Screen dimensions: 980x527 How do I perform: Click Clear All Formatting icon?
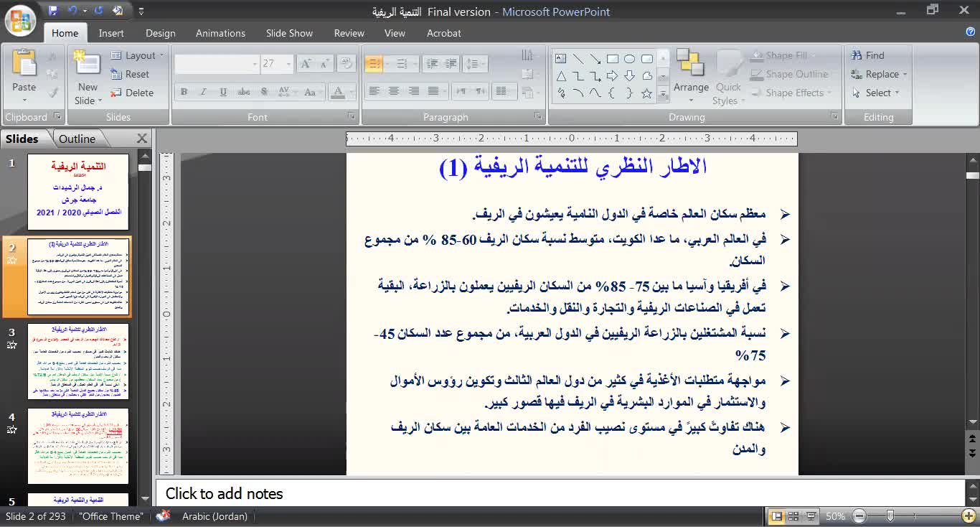347,63
